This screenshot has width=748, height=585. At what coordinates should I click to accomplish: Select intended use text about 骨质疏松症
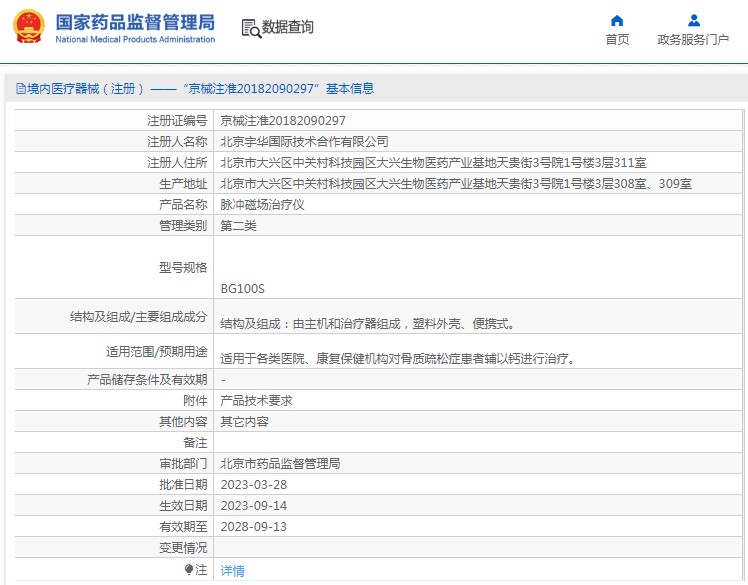(x=398, y=358)
